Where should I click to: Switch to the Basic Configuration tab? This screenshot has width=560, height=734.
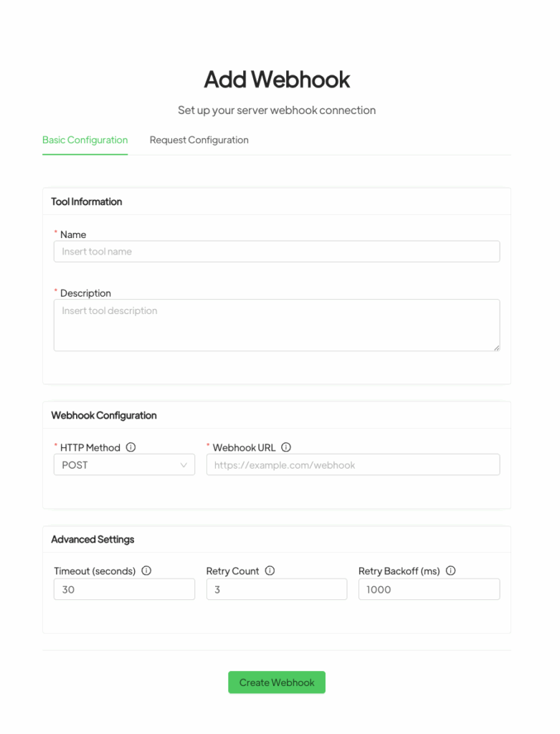85,140
